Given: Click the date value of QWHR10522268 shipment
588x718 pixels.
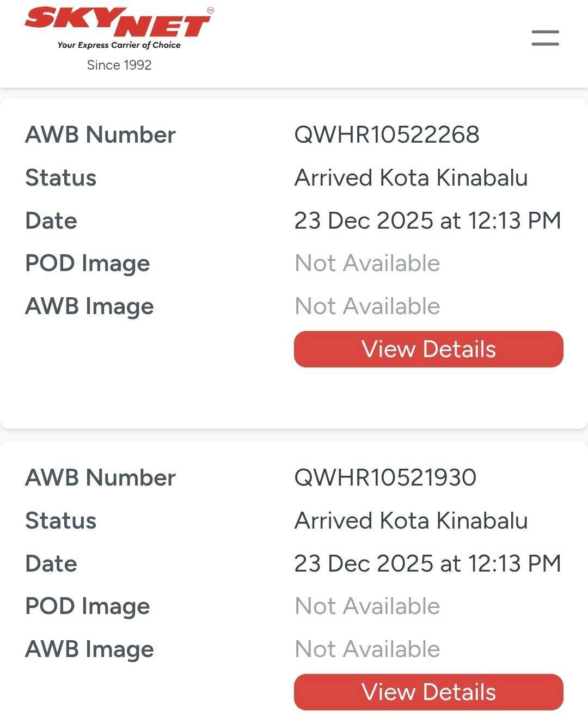Looking at the screenshot, I should (x=427, y=220).
